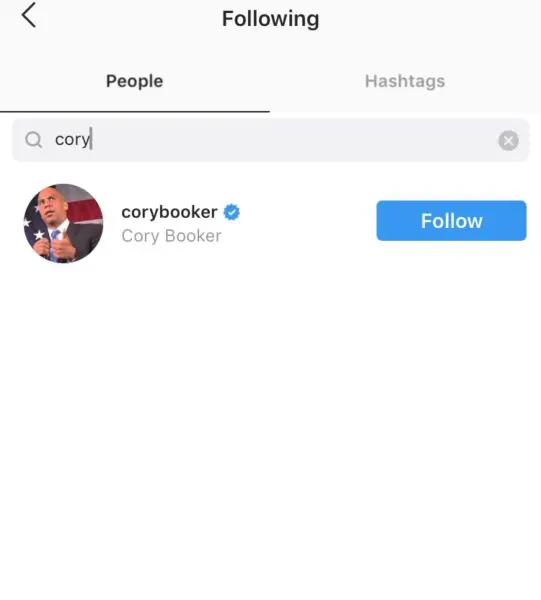541x600 pixels.
Task: Click into the search field containing cory
Action: [271, 140]
